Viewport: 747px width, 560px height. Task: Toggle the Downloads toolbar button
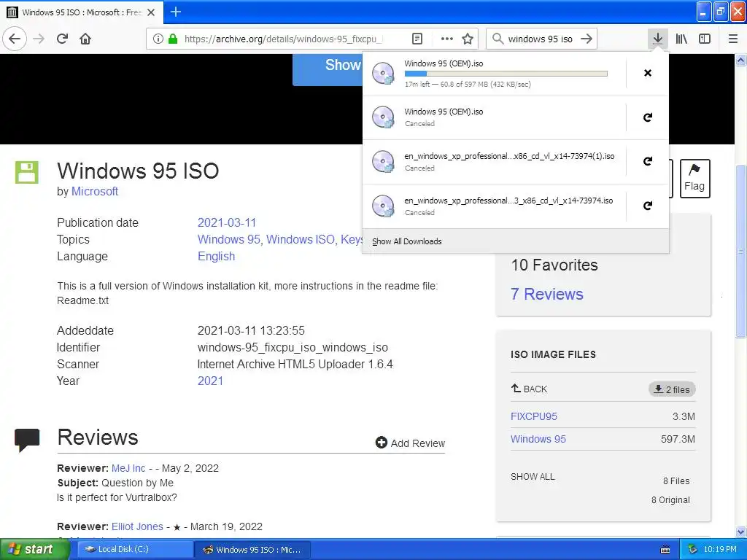tap(657, 39)
